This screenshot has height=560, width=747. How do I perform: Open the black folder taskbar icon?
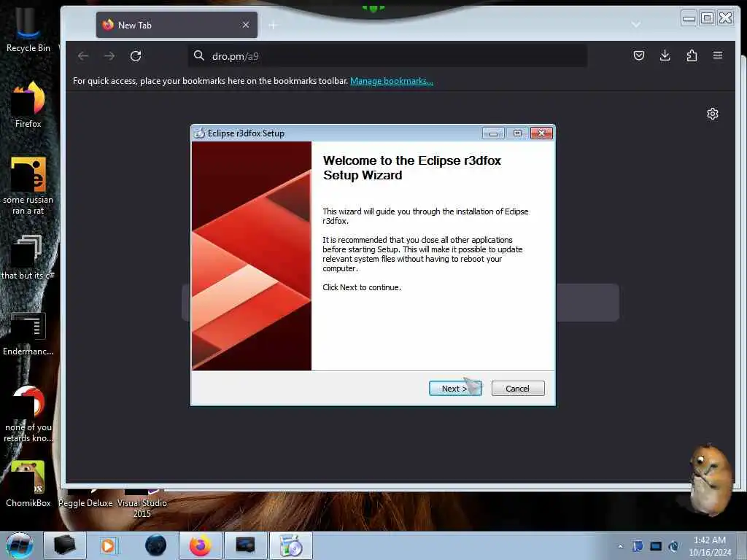(65, 545)
